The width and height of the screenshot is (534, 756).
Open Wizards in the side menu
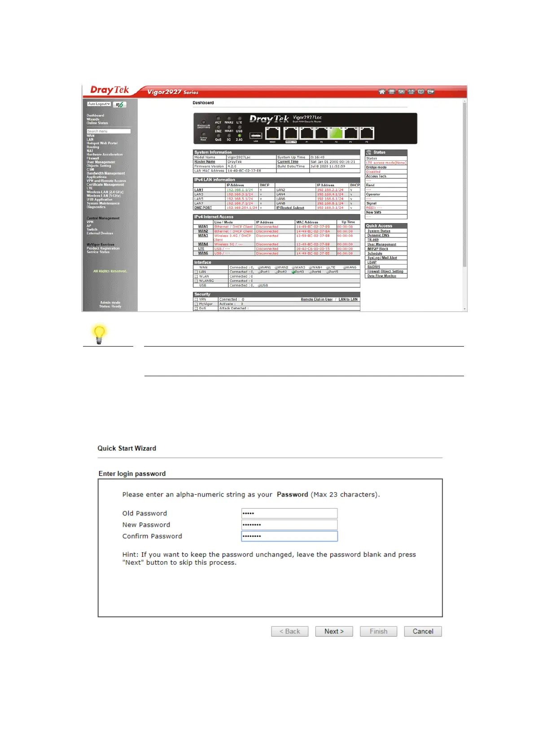[93, 119]
